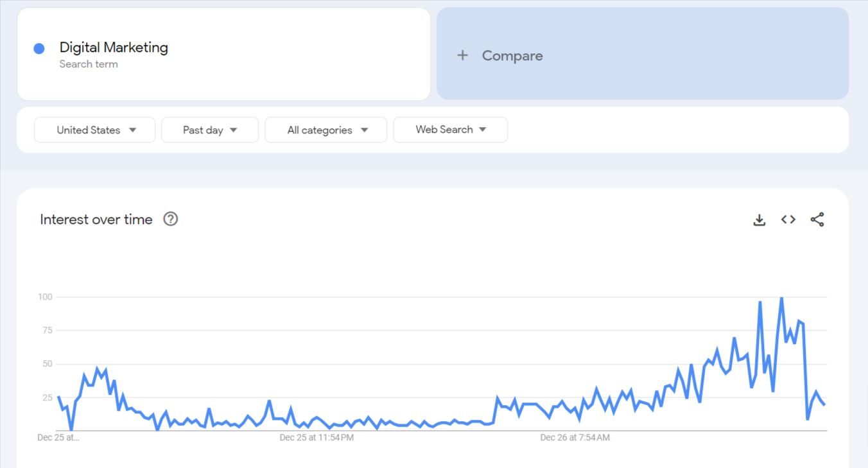This screenshot has height=468, width=868.
Task: Add a comparison term via Compare
Action: pos(643,54)
